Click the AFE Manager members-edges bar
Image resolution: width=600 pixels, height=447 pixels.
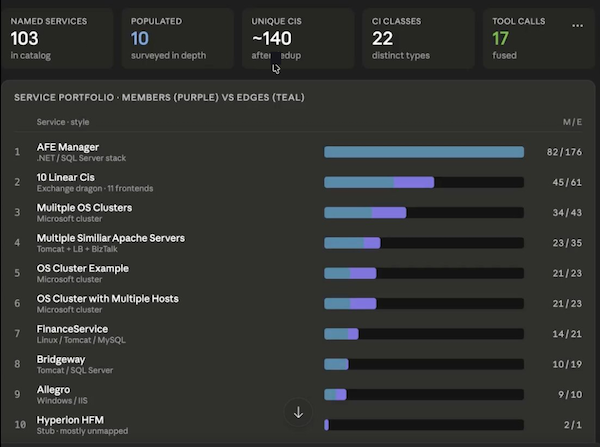point(424,152)
